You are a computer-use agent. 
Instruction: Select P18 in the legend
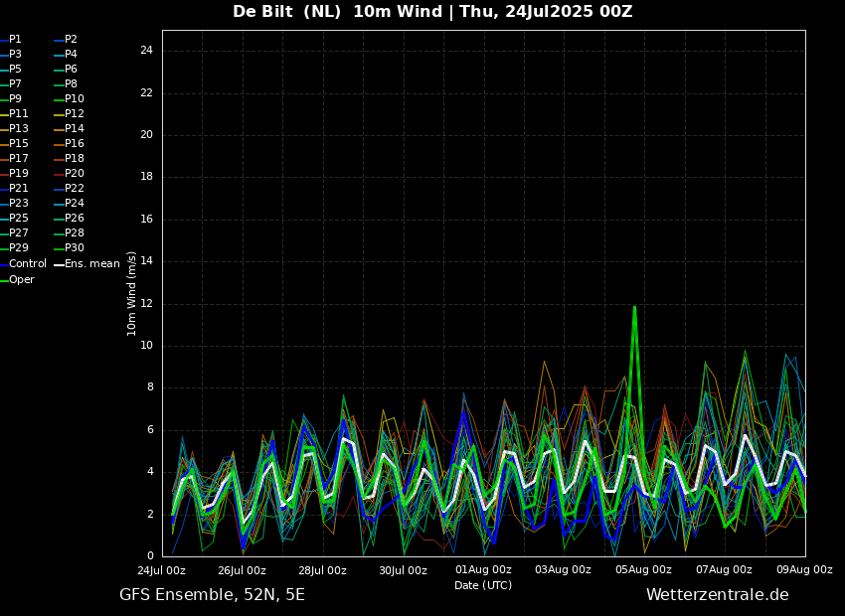pos(74,159)
